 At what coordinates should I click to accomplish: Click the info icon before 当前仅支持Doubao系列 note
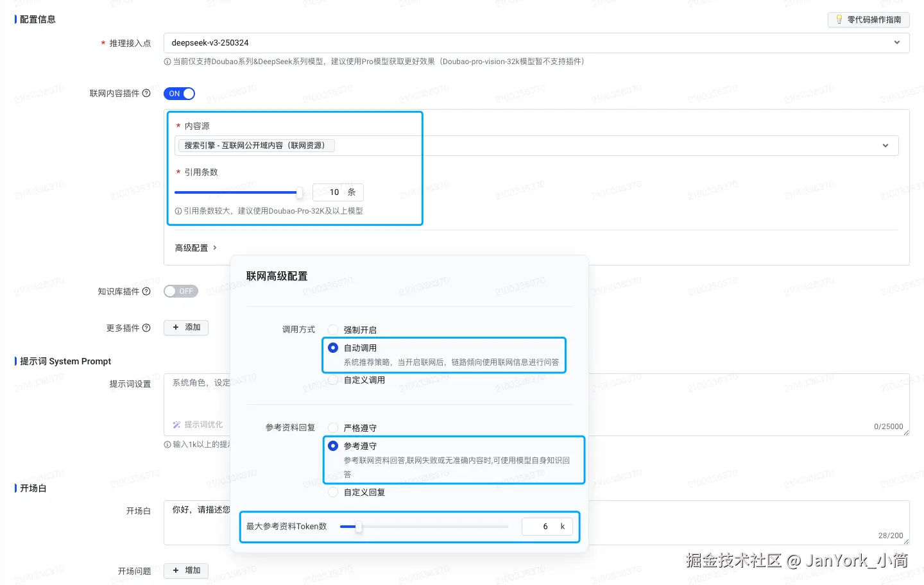[x=167, y=62]
